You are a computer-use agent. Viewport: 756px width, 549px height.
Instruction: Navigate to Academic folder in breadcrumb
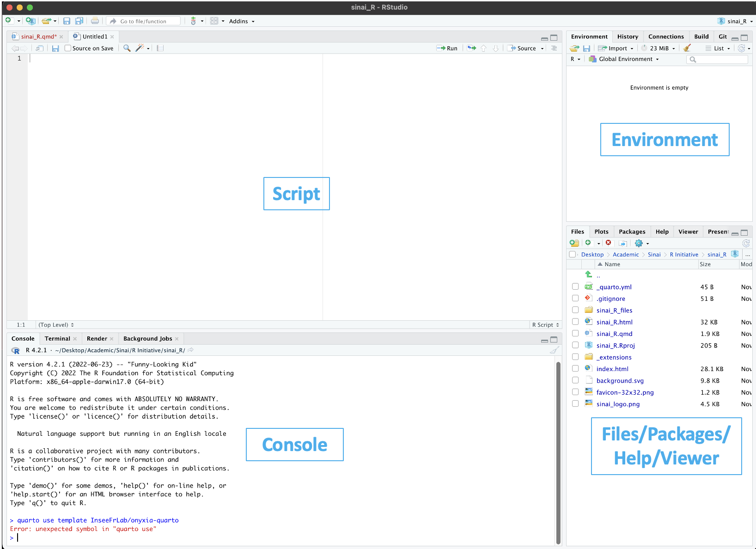pyautogui.click(x=626, y=255)
